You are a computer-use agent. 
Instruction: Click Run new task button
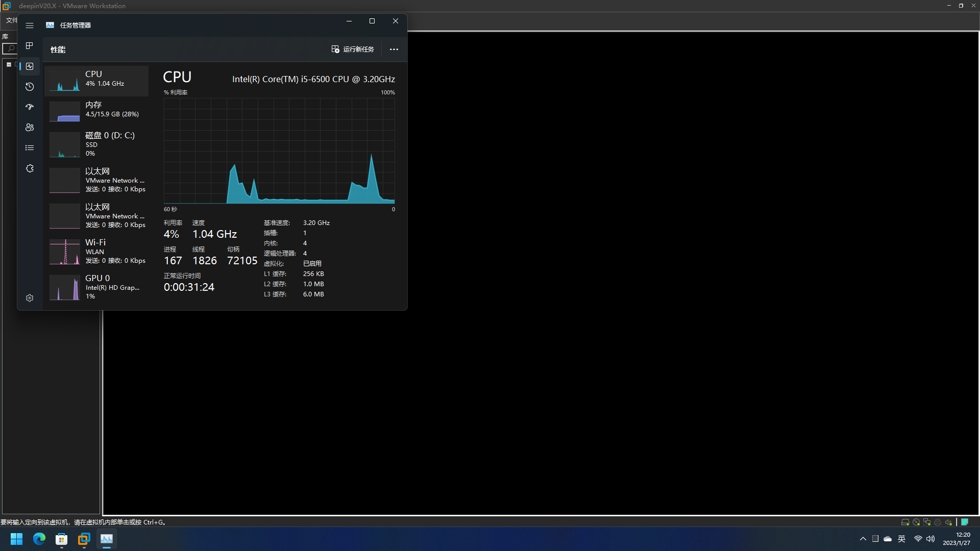pos(353,49)
